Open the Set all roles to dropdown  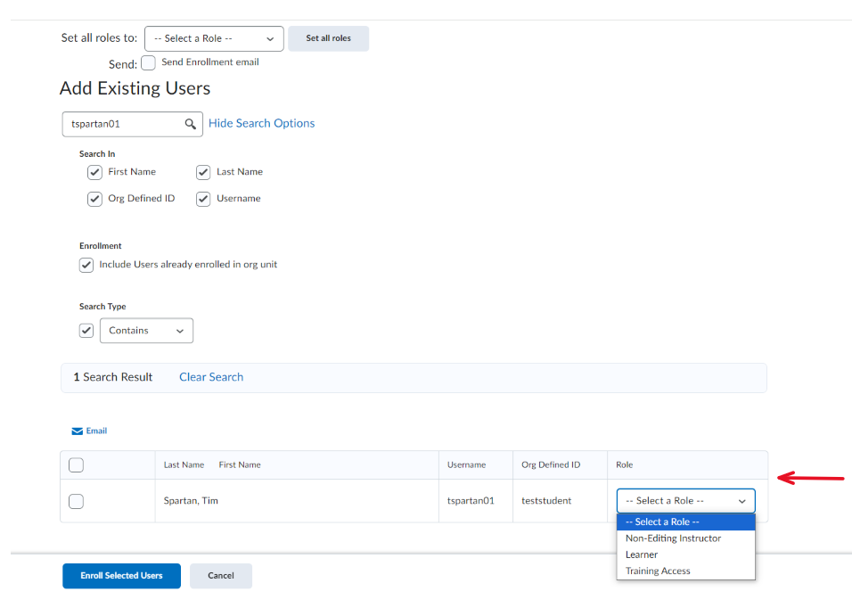click(213, 38)
